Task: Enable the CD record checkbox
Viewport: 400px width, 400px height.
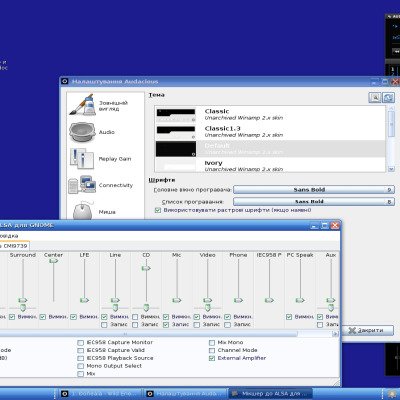Action: [135, 325]
